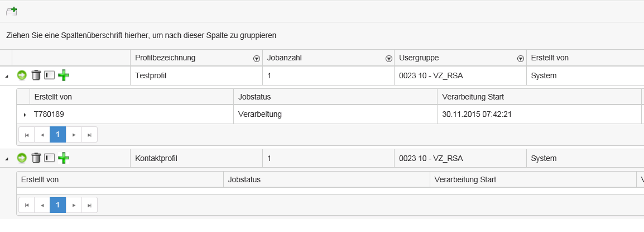Click the rename field icon for Testprofil

[49, 75]
